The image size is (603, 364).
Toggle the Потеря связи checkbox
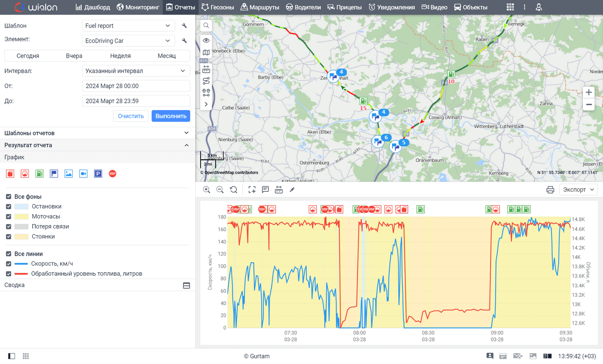coord(8,227)
